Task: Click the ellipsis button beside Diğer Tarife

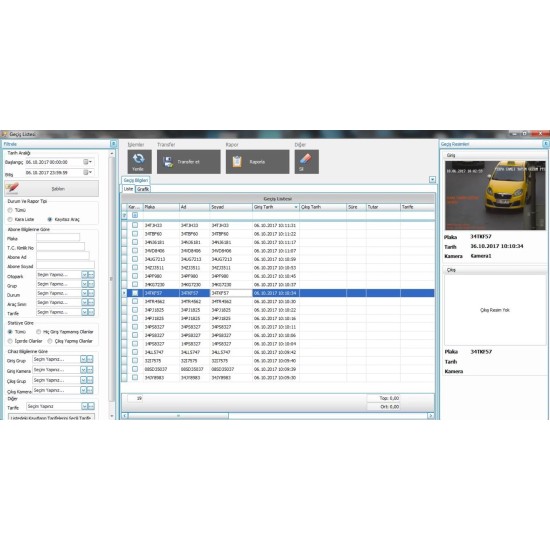Action: (x=91, y=406)
